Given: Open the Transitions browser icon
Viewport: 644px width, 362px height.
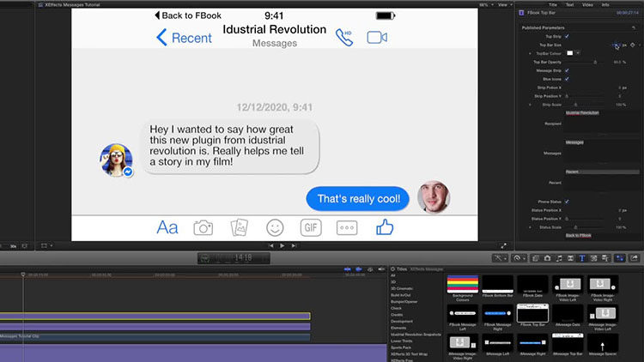Looking at the screenshot, I should coord(570,258).
